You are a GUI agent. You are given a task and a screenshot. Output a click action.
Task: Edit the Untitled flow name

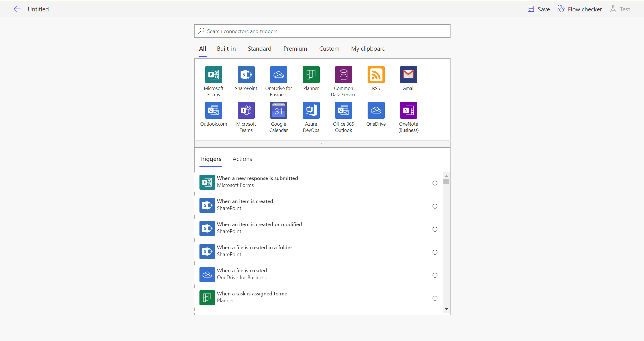[38, 9]
